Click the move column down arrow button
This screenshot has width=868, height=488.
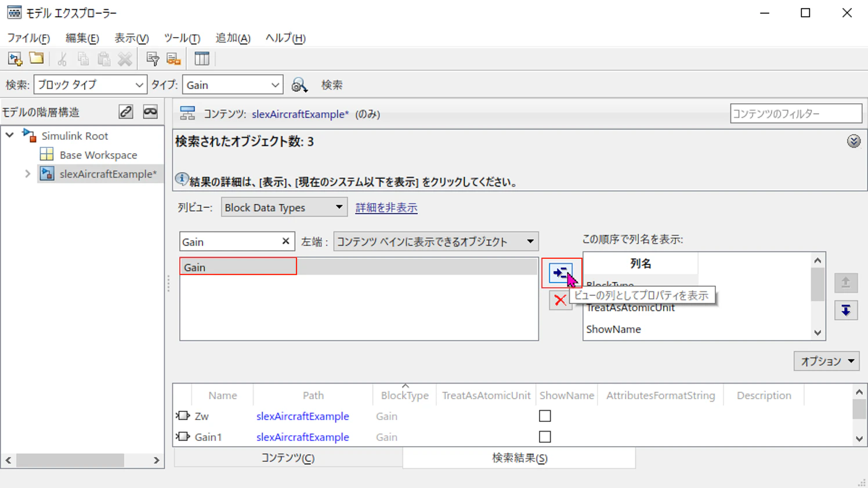(x=846, y=310)
